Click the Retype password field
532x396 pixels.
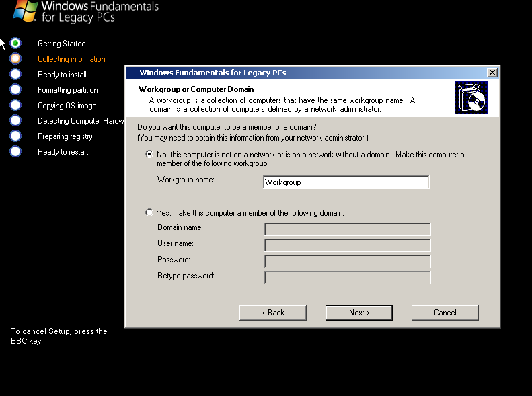tap(348, 278)
